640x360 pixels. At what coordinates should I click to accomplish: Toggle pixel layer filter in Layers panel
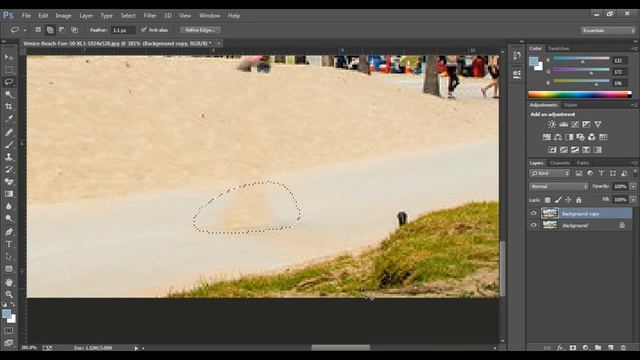click(x=579, y=173)
